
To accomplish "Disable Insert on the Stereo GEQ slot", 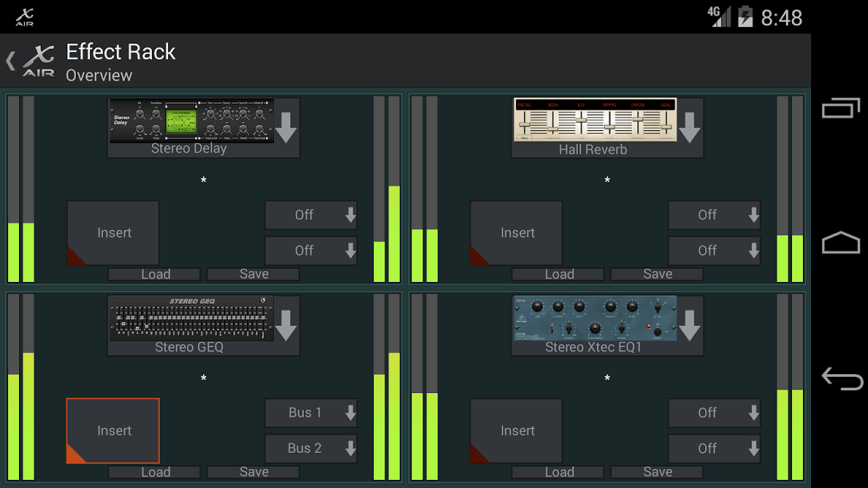I will [113, 430].
